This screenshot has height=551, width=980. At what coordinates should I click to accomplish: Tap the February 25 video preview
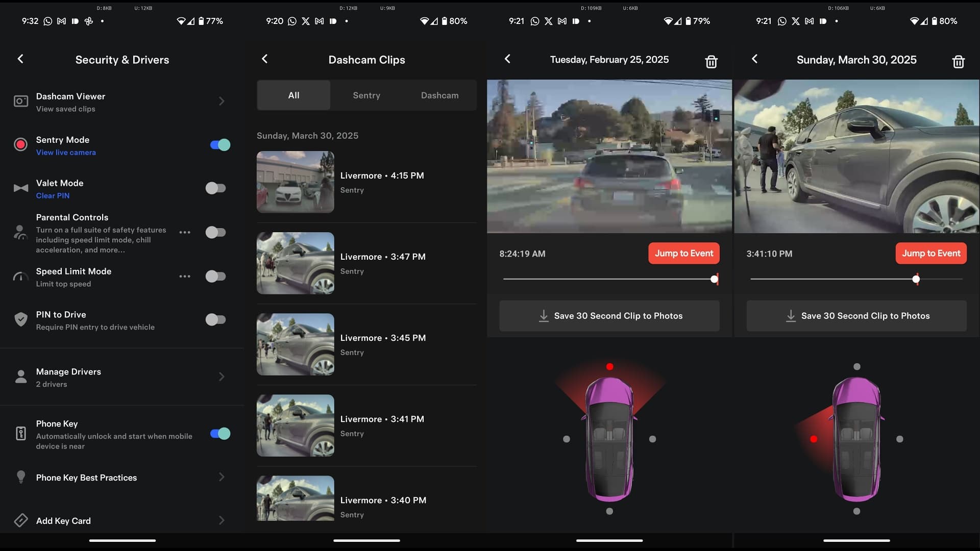609,156
